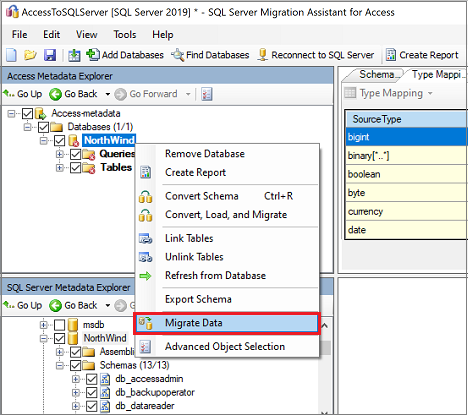Image resolution: width=468 pixels, height=415 pixels.
Task: Select the date source type row
Action: click(406, 230)
